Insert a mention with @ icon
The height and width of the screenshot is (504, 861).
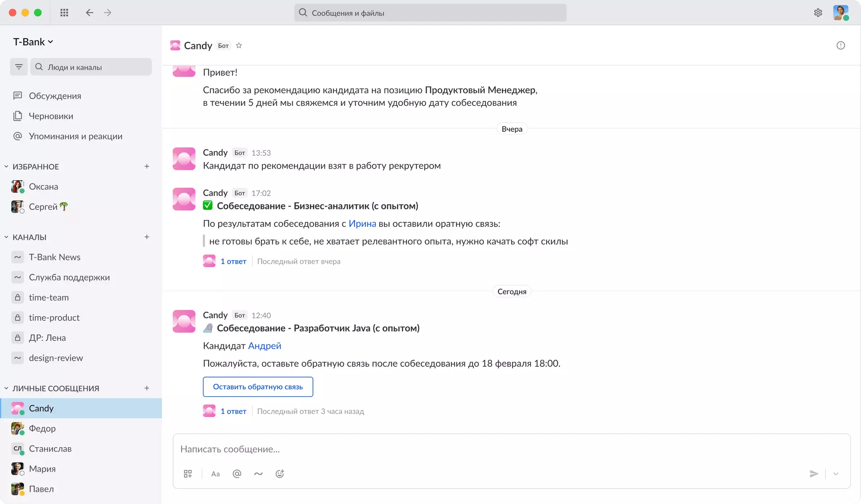pos(237,474)
